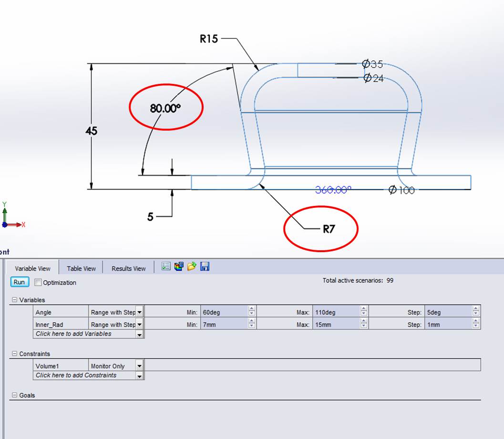Click the Inner_Rad Max 15mm field

point(336,325)
